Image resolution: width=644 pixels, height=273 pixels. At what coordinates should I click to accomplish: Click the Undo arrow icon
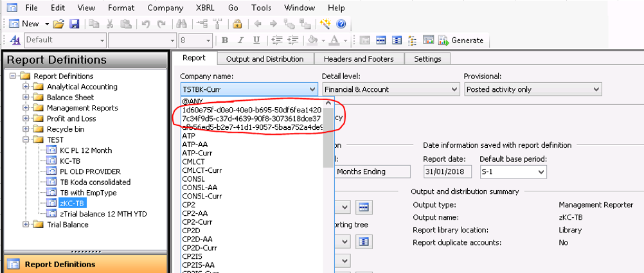click(145, 24)
